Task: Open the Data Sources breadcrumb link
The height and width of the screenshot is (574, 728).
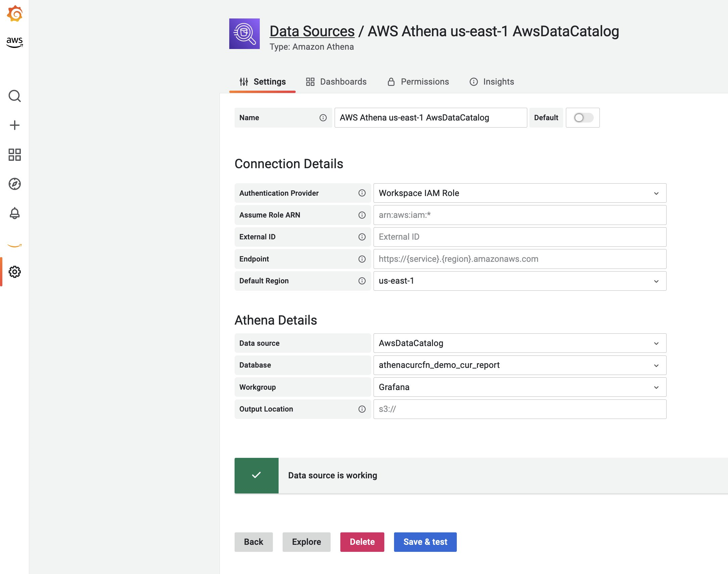Action: (312, 31)
